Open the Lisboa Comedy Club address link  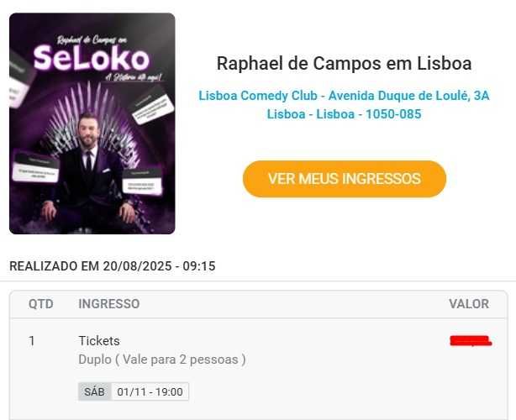pos(344,96)
